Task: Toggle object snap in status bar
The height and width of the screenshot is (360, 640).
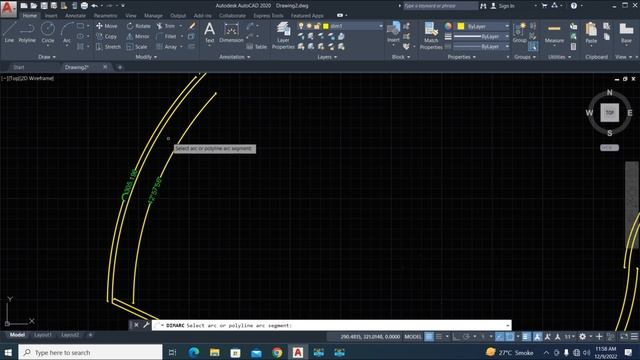Action: pyautogui.click(x=510, y=337)
